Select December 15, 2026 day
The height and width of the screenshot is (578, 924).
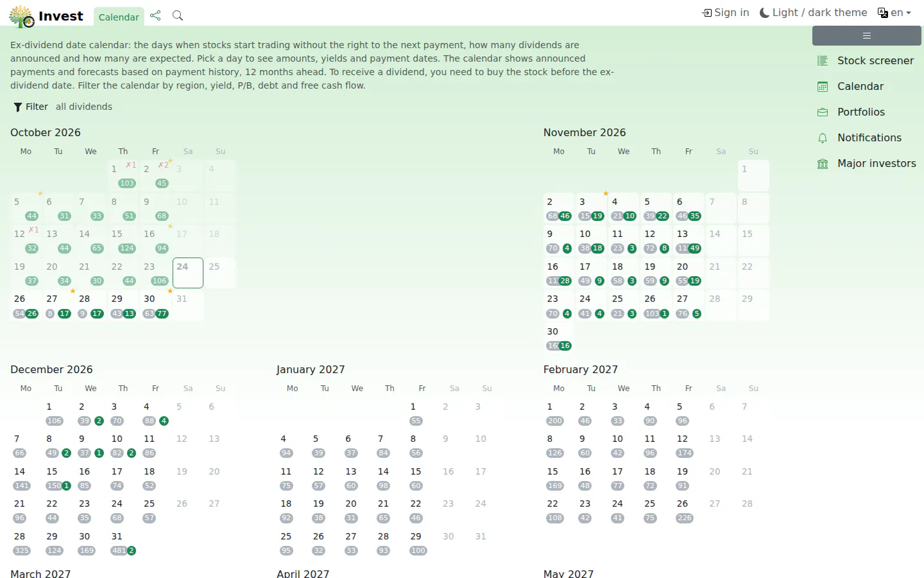[x=58, y=478]
